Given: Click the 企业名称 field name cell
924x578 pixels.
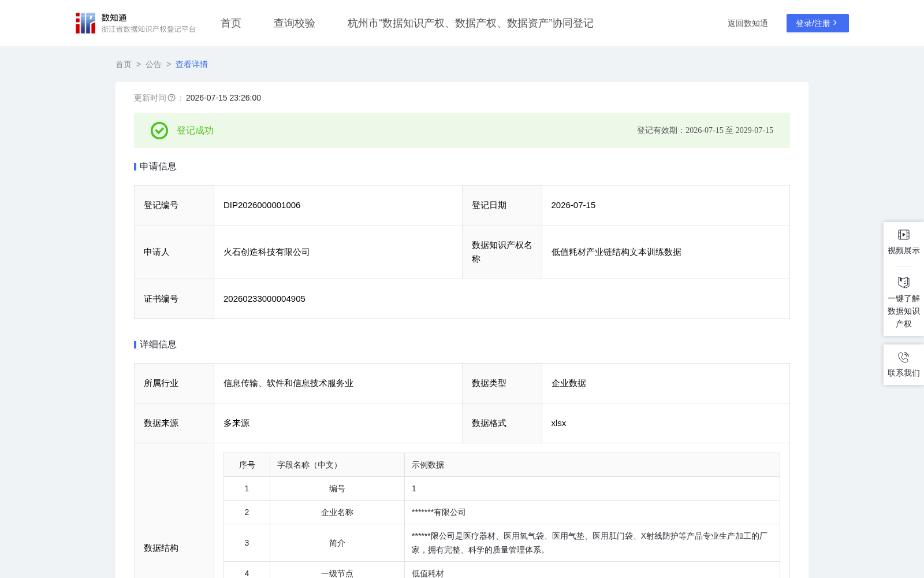Looking at the screenshot, I should pyautogui.click(x=337, y=512).
